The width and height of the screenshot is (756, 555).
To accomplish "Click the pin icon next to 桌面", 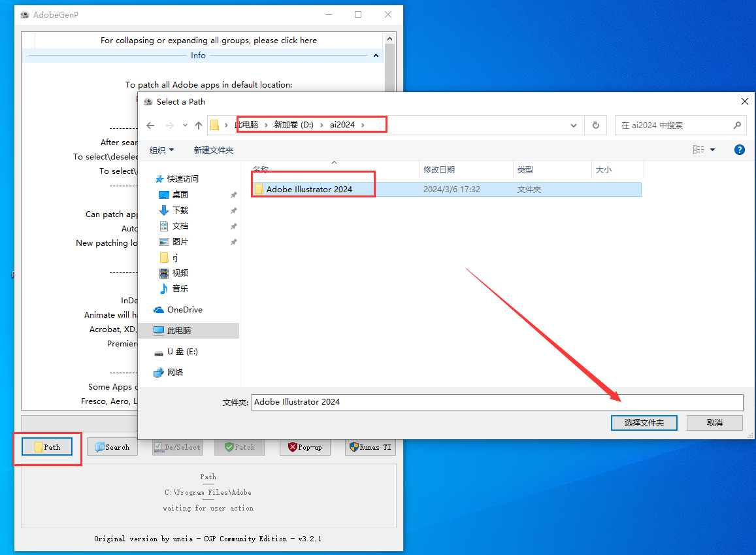I will click(233, 195).
